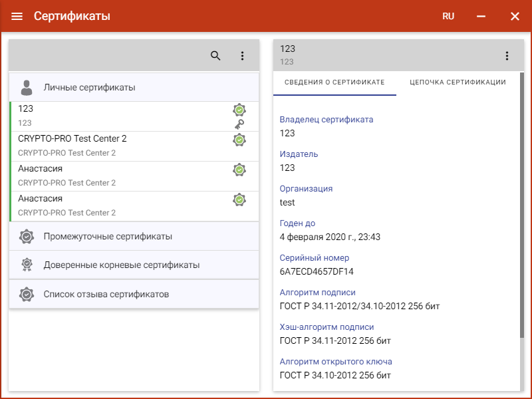Image resolution: width=532 pixels, height=399 pixels.
Task: Open certificate list three-dot options menu
Action: pos(242,56)
